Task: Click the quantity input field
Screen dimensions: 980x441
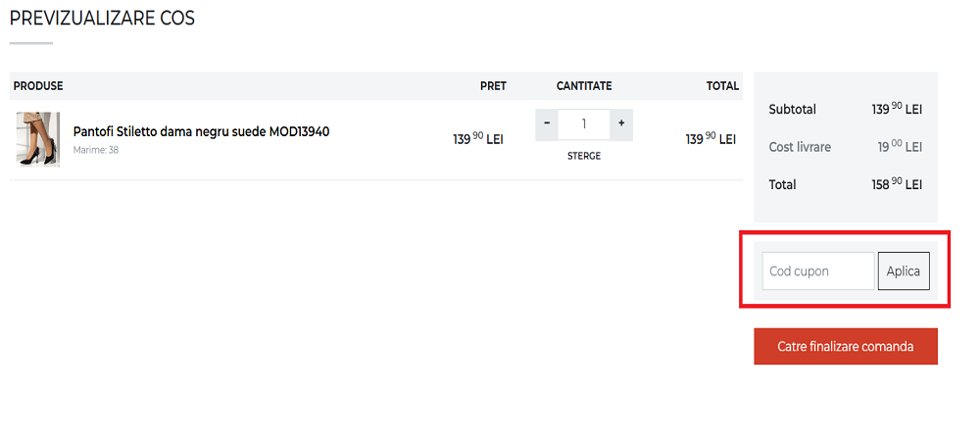Action: pos(584,124)
